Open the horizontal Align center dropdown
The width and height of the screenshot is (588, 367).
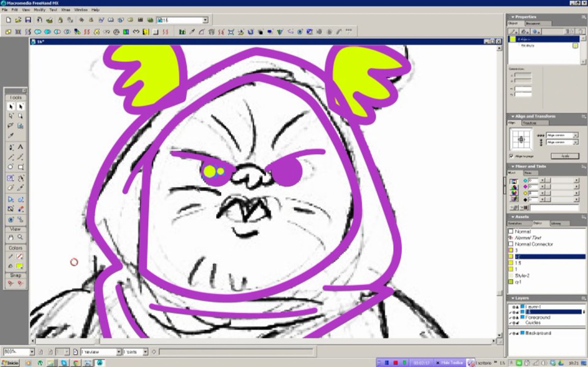click(x=575, y=135)
